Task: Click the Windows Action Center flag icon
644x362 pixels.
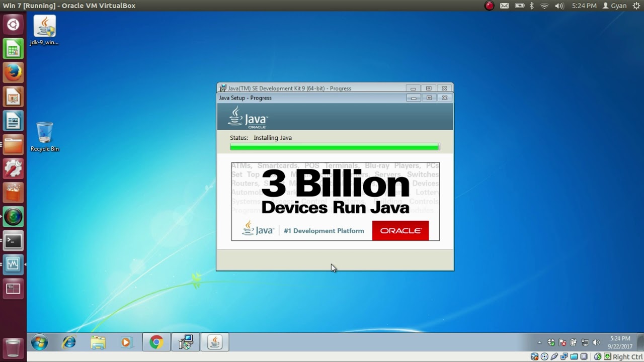Action: (562, 343)
